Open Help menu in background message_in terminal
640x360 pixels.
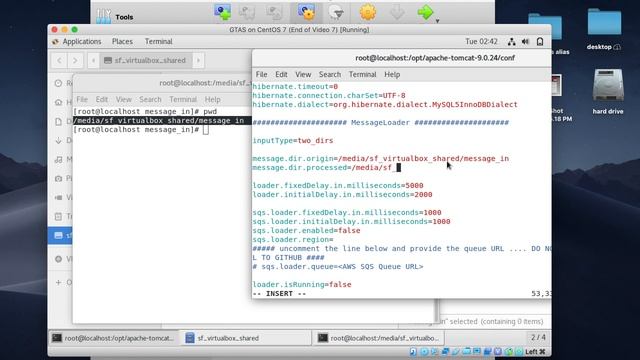tap(212, 100)
